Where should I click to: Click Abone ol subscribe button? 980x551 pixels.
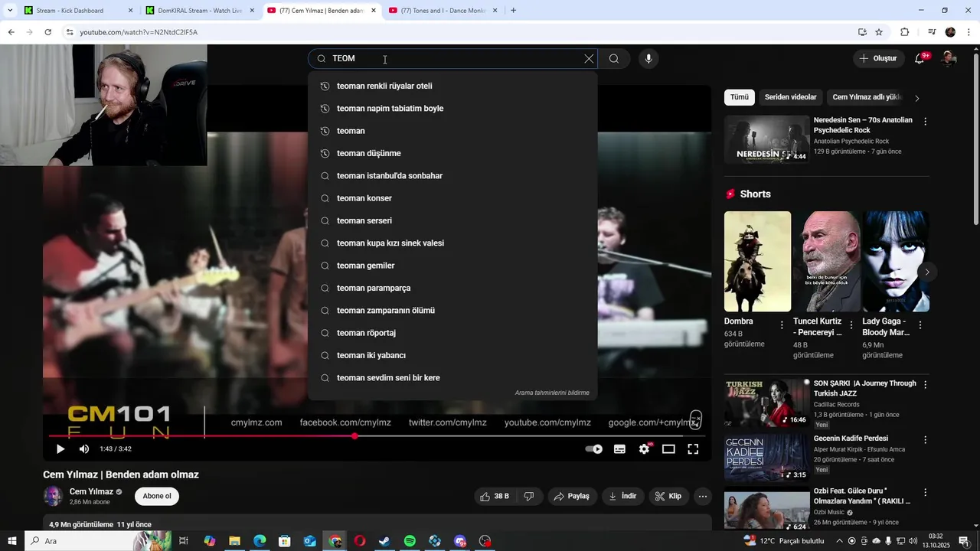point(157,496)
